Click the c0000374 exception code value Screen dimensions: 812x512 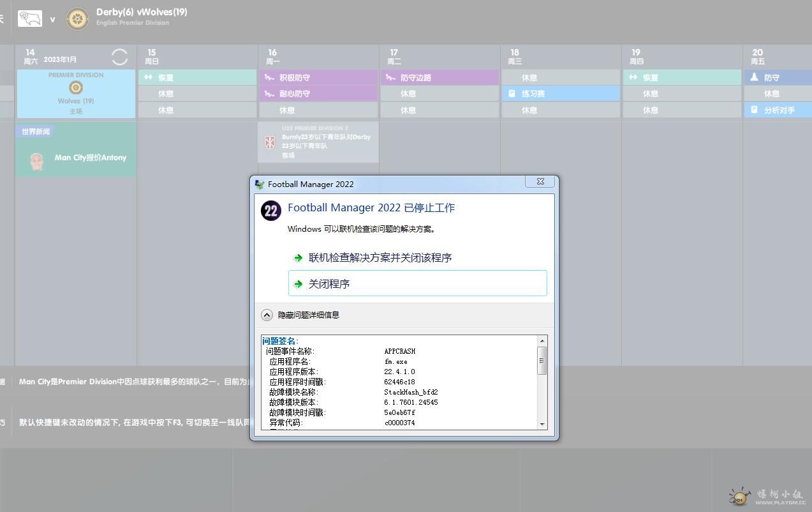click(x=399, y=423)
